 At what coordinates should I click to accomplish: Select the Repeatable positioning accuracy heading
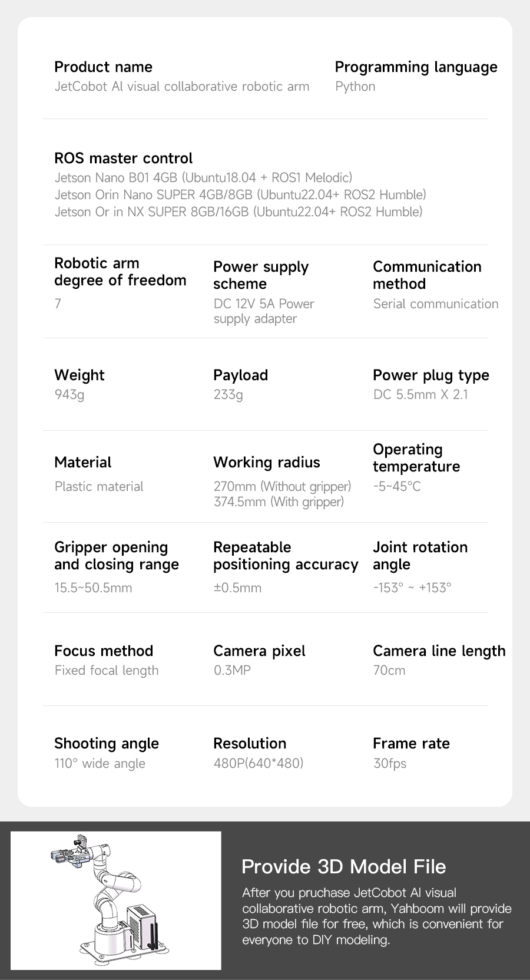[x=286, y=556]
